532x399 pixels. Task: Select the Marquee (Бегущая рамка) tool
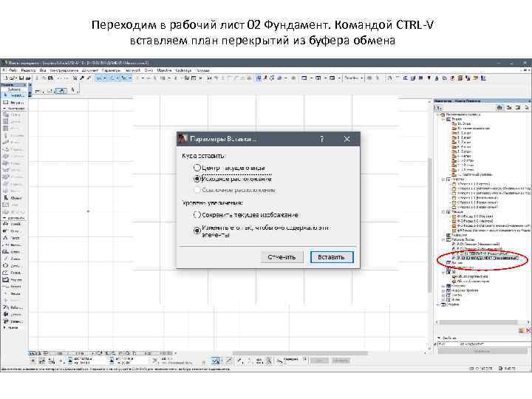pyautogui.click(x=13, y=103)
